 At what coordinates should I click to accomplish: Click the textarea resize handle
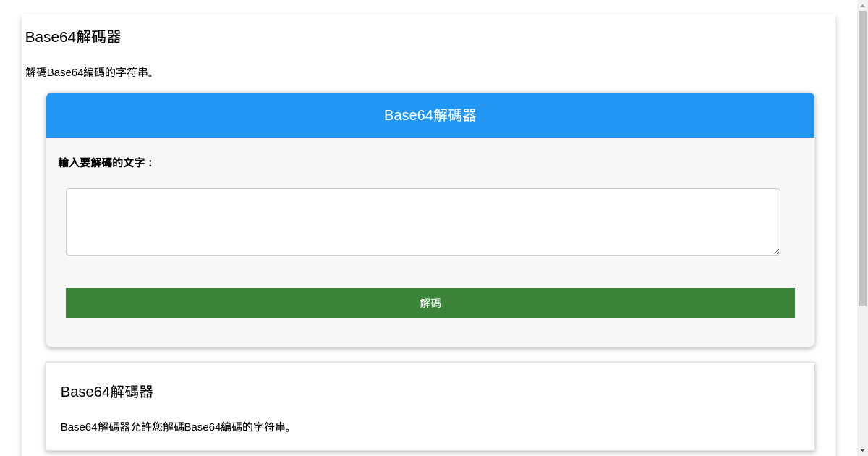coord(777,251)
